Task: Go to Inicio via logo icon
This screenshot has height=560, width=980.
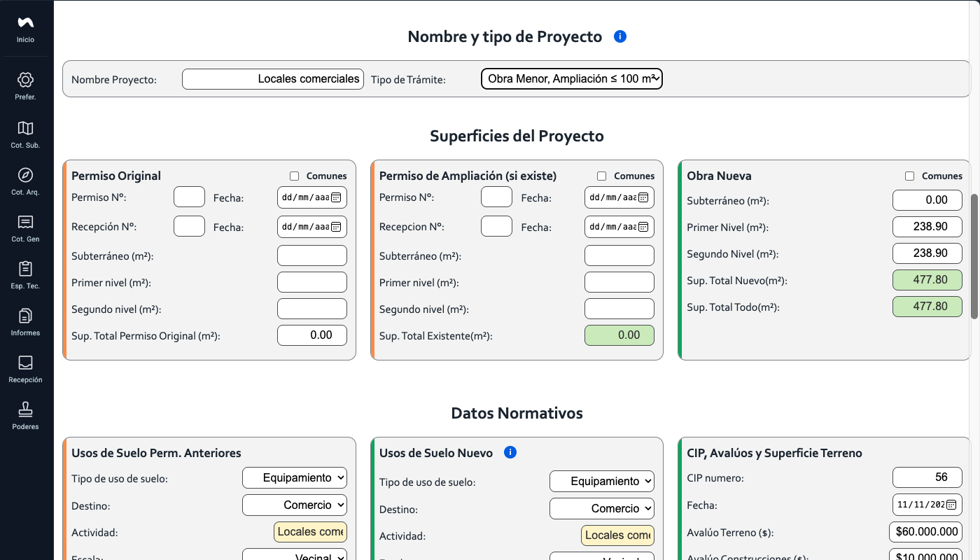Action: coord(25,23)
